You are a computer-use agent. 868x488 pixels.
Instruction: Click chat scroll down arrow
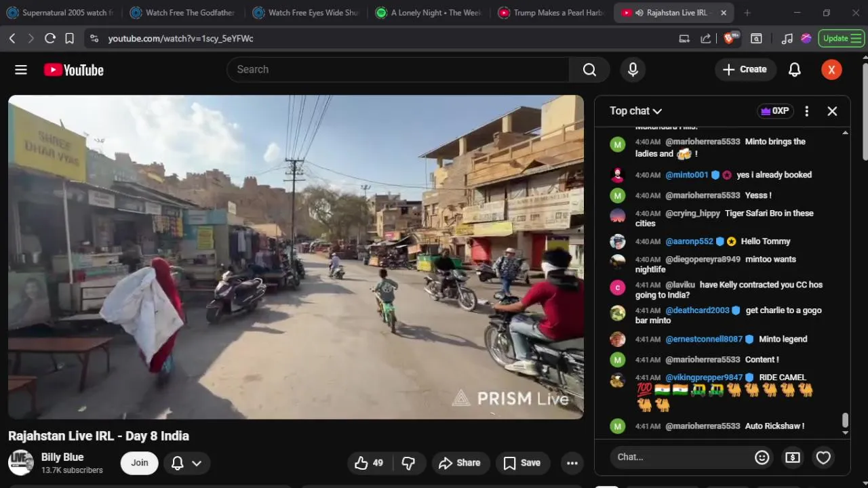(x=845, y=432)
